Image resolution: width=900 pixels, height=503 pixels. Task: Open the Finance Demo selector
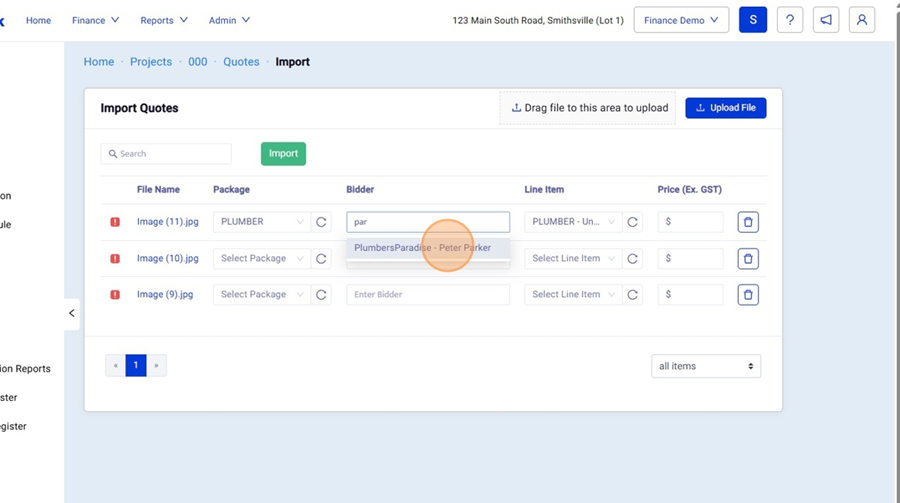[681, 20]
